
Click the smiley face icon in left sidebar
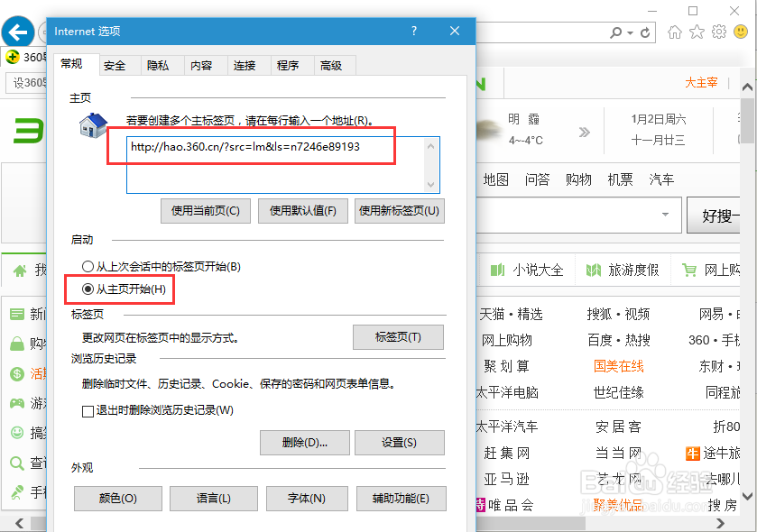17,433
